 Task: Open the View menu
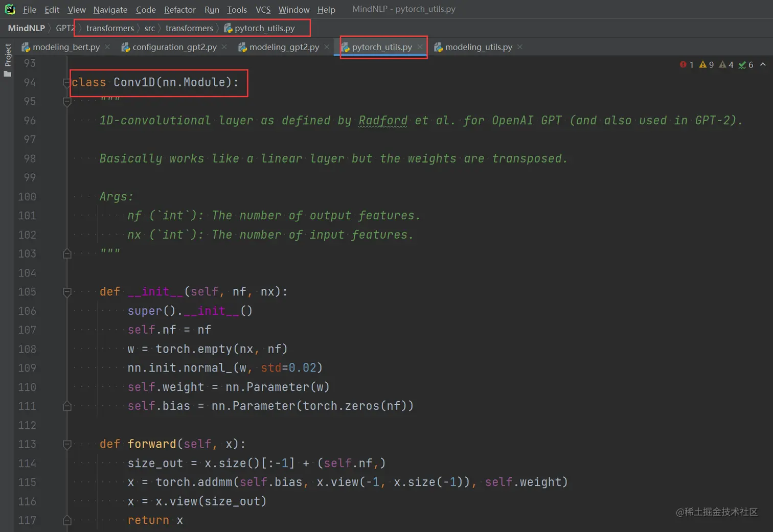77,9
